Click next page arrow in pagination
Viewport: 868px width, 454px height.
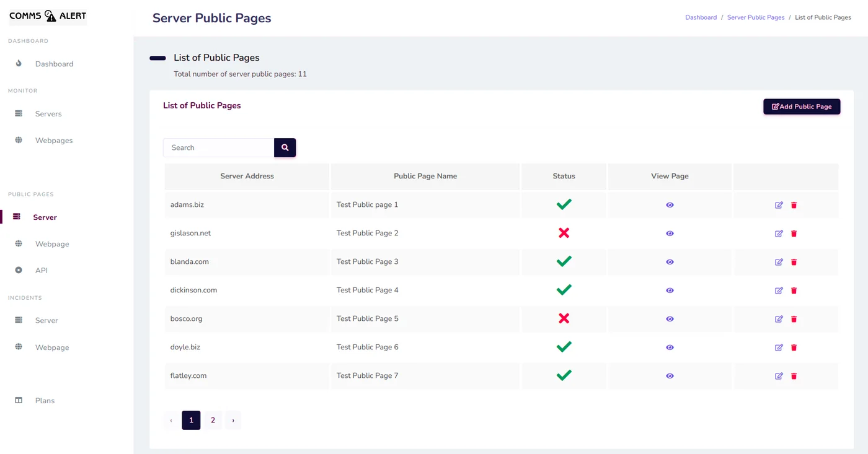point(233,420)
